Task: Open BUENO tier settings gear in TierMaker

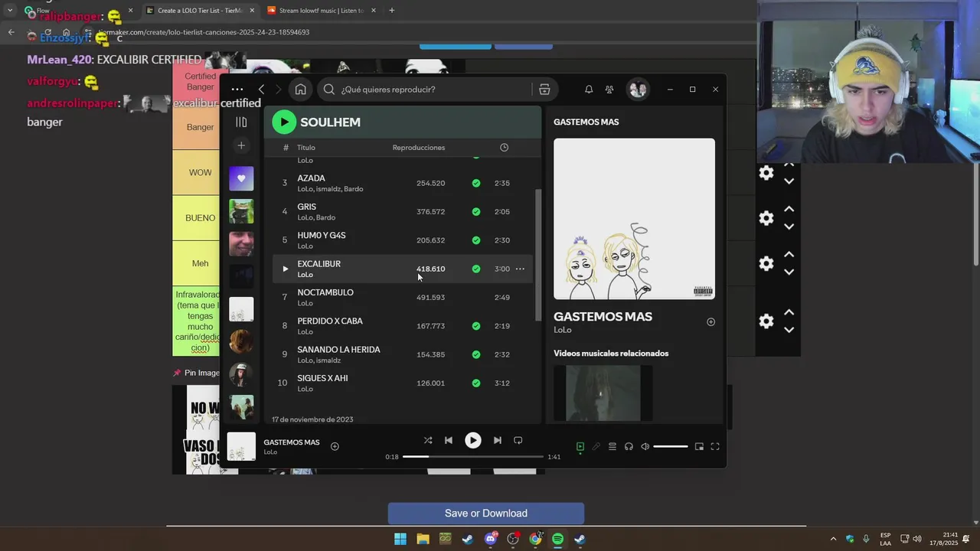Action: coord(766,218)
